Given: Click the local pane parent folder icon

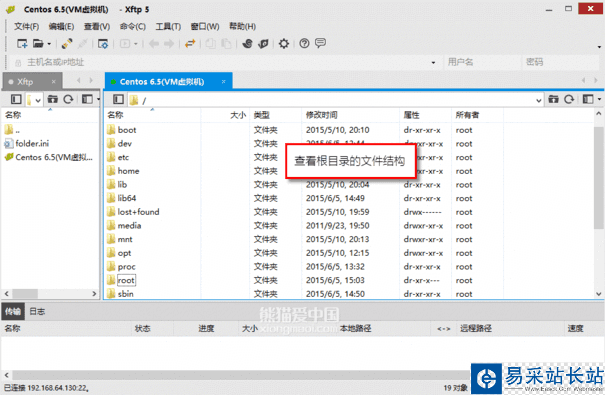Looking at the screenshot, I should pos(52,100).
